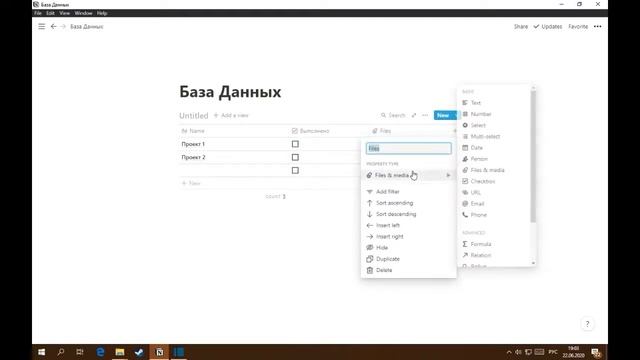Click the property name input field
This screenshot has width=640, height=360.
coord(409,148)
